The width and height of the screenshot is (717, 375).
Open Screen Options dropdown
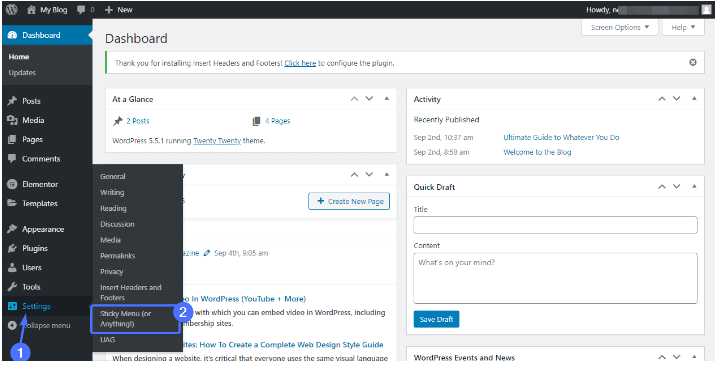(x=620, y=27)
